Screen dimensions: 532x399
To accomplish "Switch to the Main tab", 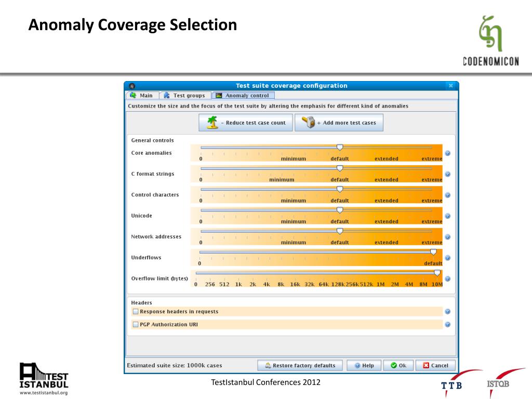I will click(x=142, y=96).
